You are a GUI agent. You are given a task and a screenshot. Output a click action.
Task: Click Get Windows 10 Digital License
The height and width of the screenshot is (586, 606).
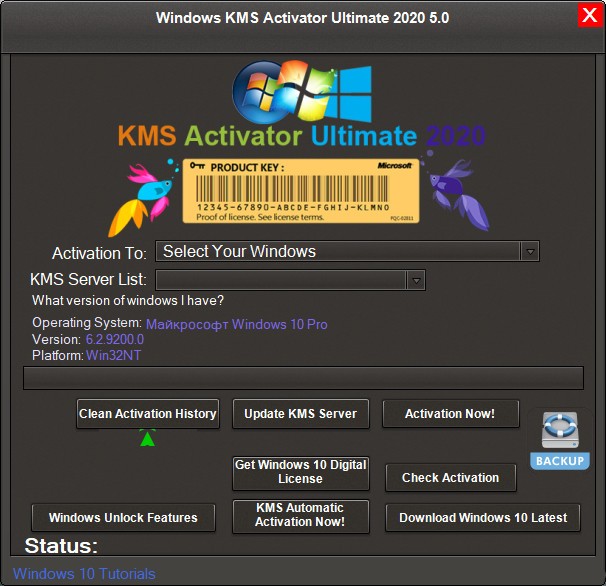point(301,472)
